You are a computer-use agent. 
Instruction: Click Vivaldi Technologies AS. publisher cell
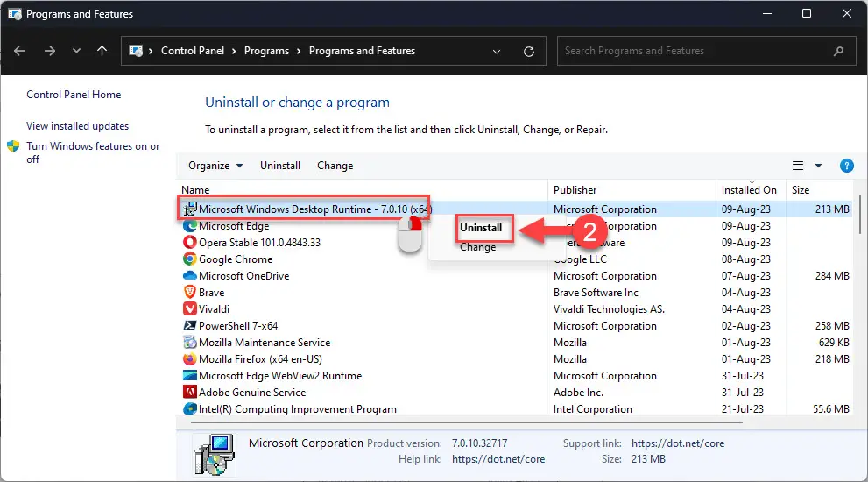click(x=609, y=309)
